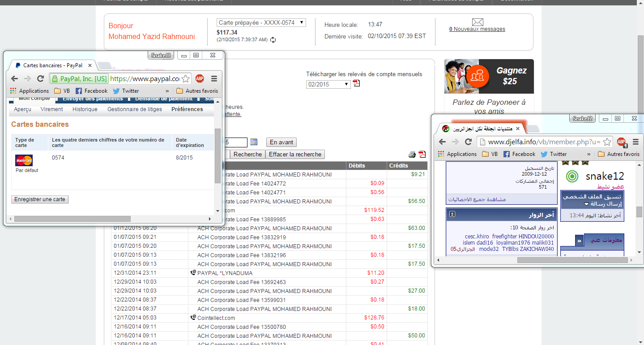The width and height of the screenshot is (644, 345).
Task: Click the djelfa.info URL address field
Action: [x=544, y=142]
